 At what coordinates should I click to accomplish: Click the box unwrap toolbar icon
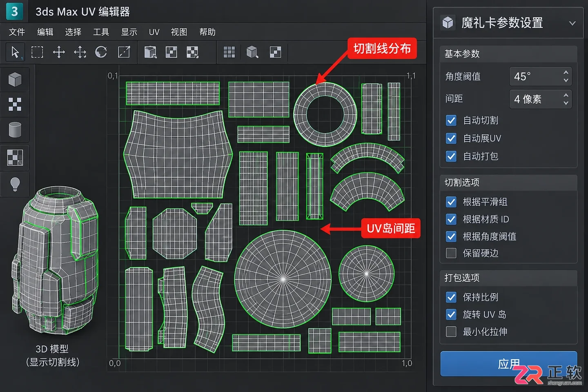[150, 52]
